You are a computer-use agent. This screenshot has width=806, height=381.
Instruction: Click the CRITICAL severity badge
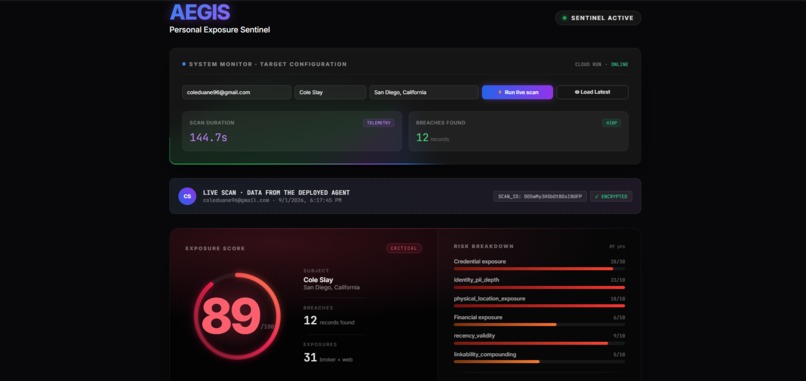click(x=404, y=248)
